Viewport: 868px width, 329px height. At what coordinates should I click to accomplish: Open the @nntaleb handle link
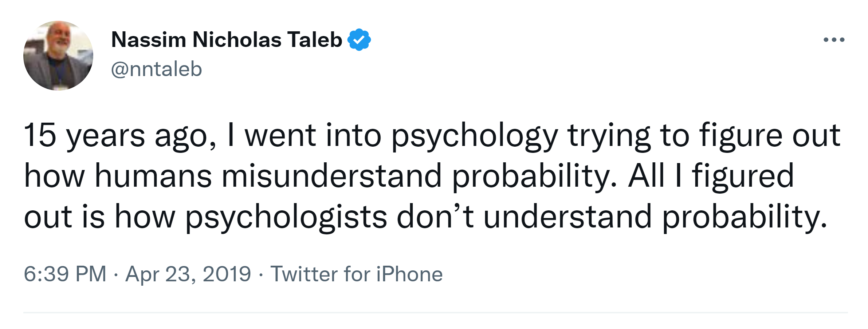click(x=156, y=69)
